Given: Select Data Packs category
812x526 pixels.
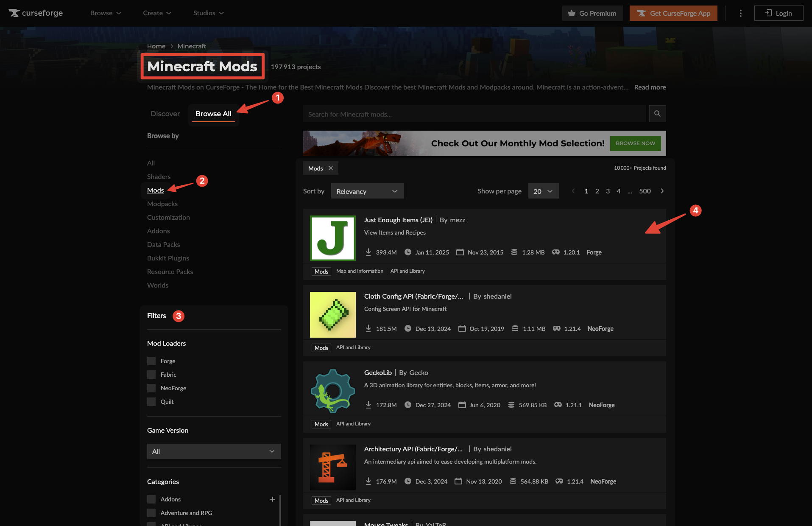Looking at the screenshot, I should 163,245.
